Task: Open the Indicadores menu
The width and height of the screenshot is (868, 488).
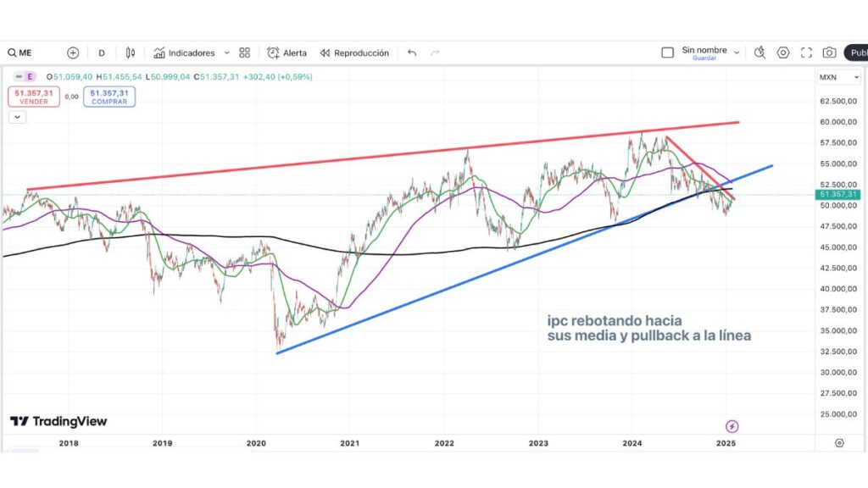Action: [x=184, y=53]
